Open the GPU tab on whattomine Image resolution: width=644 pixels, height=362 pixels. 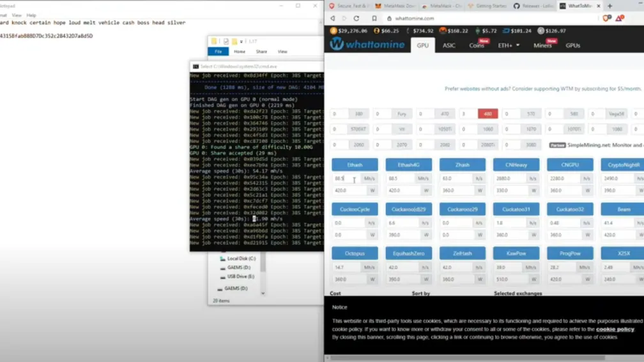(423, 45)
